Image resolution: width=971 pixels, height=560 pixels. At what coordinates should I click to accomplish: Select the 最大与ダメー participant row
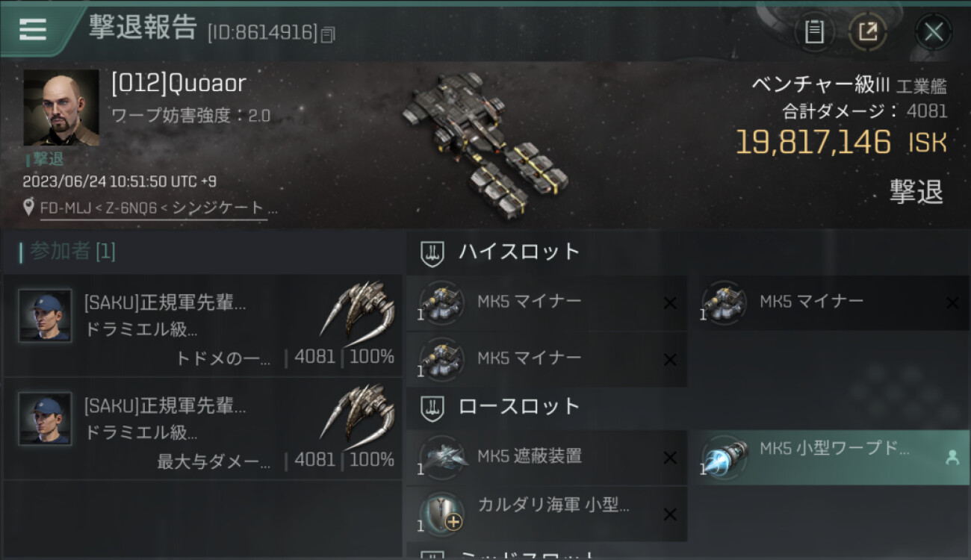coord(202,429)
